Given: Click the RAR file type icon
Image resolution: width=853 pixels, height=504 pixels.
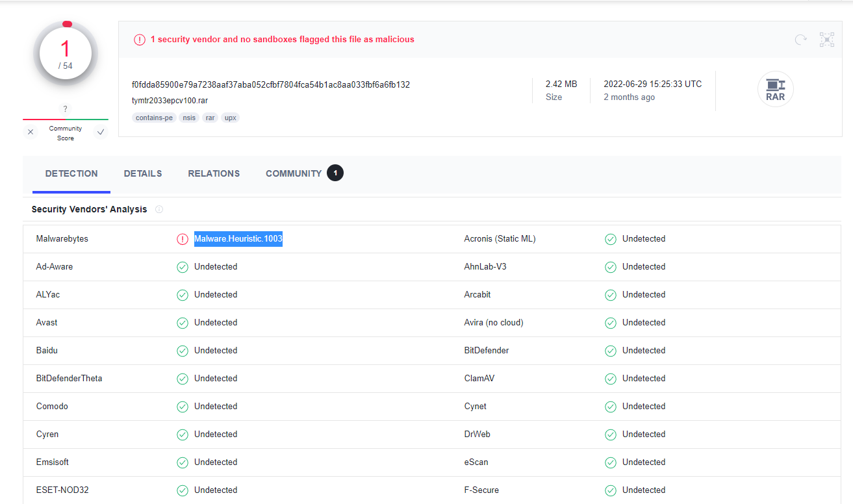Looking at the screenshot, I should (775, 89).
